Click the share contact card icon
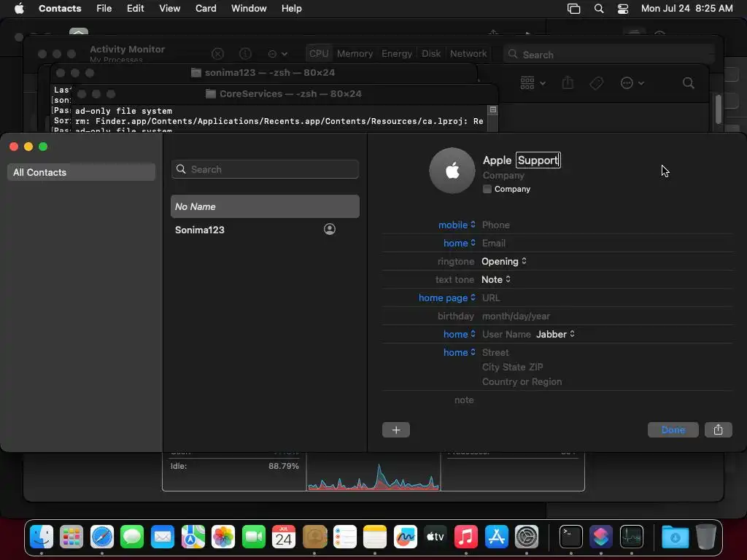 (718, 430)
